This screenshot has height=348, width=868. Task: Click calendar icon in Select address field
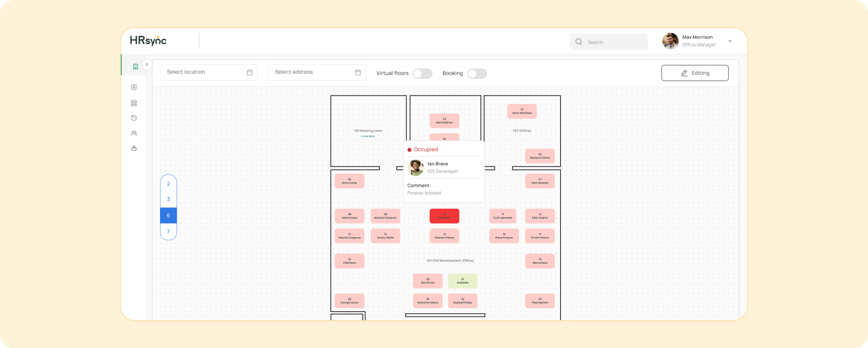point(358,72)
